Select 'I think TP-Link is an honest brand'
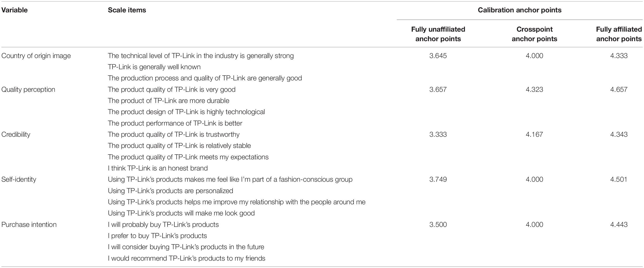The width and height of the screenshot is (644, 268). (158, 168)
